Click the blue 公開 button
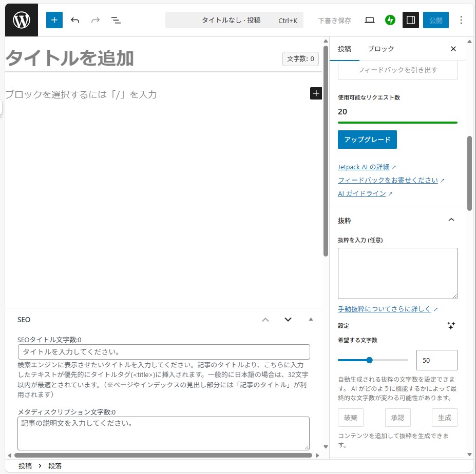476x474 pixels. click(435, 21)
